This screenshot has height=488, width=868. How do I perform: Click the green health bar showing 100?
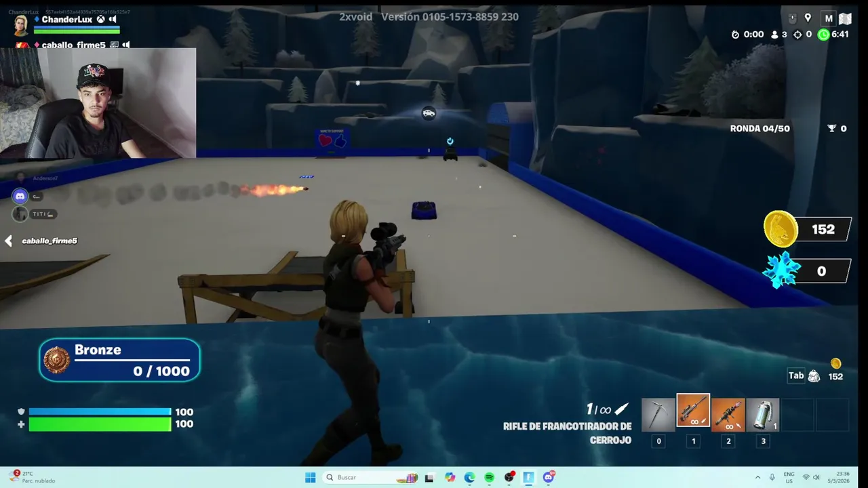pyautogui.click(x=100, y=424)
